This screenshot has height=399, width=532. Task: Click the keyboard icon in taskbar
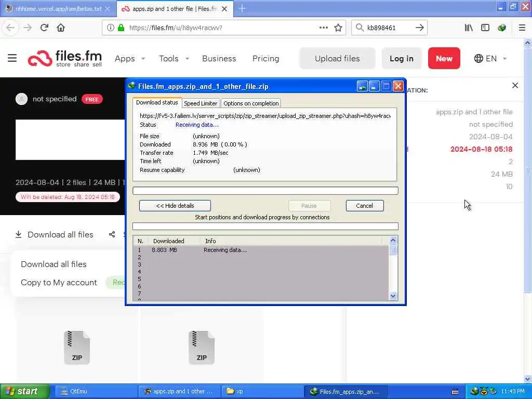pyautogui.click(x=455, y=392)
